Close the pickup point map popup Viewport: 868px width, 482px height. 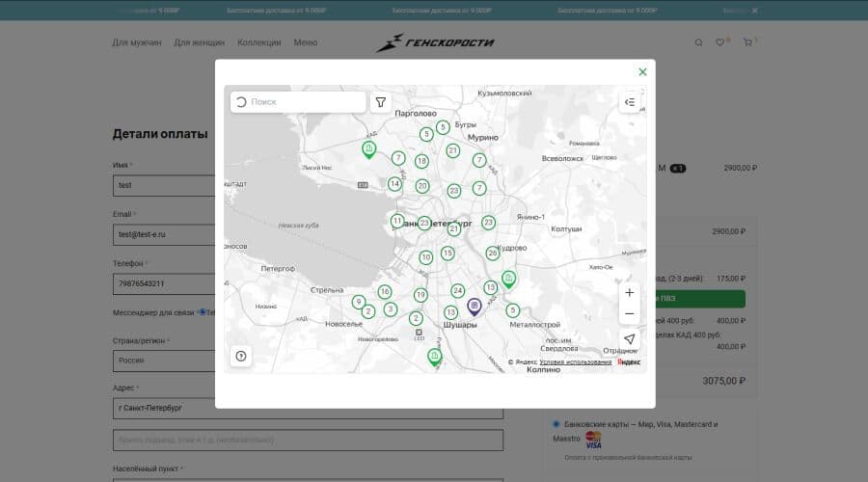coord(642,72)
